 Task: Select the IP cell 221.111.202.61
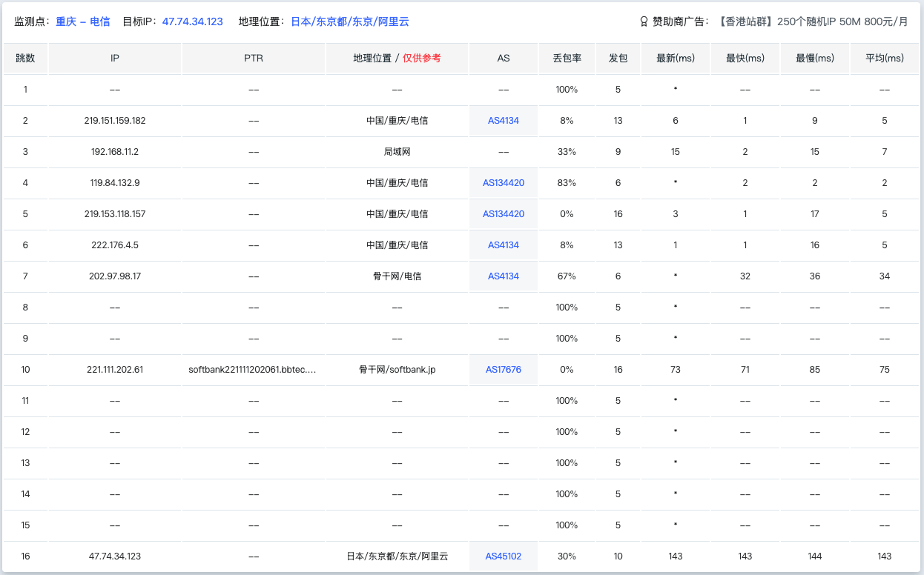(115, 370)
